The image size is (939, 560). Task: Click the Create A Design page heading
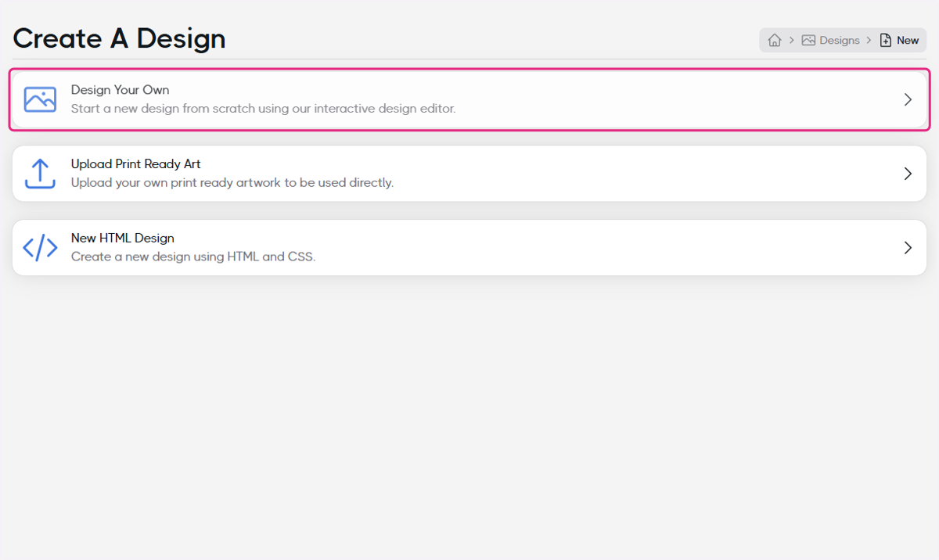119,38
